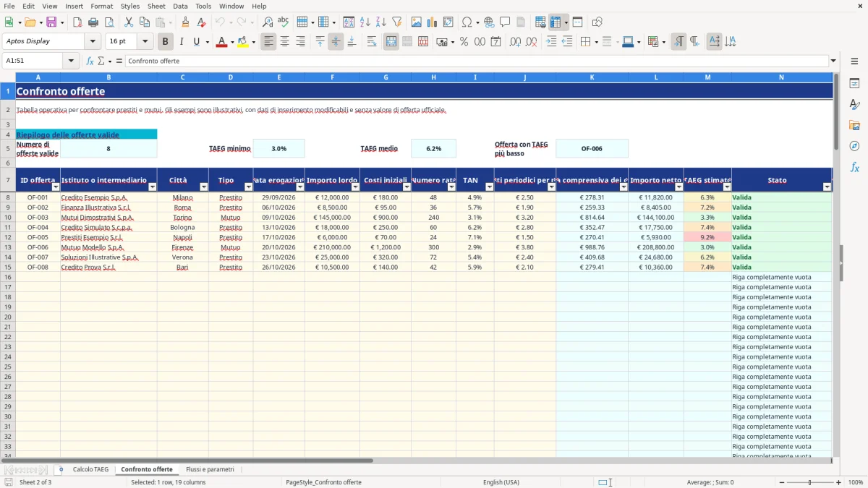Open Find and Replace icon
Screen dimensions: 868x488
[x=268, y=22]
